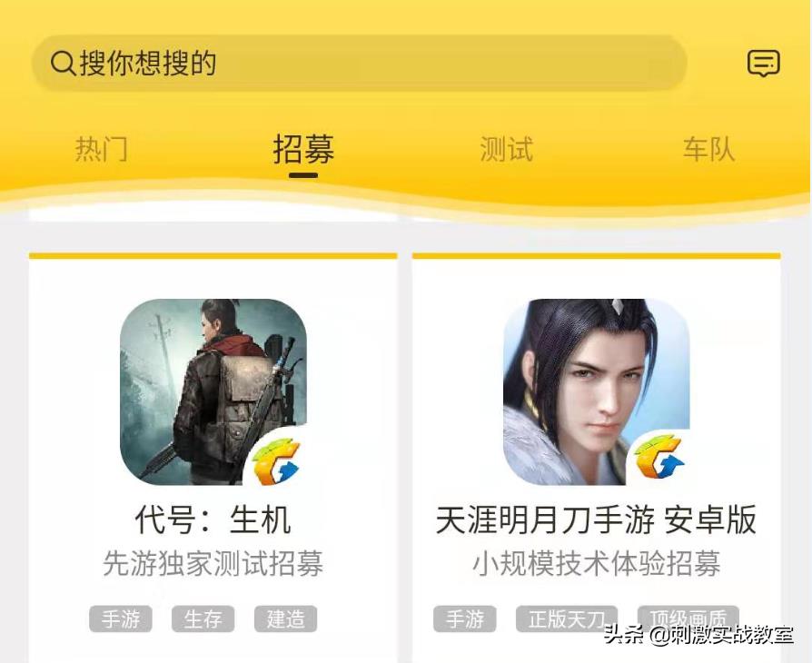The image size is (812, 663).
Task: Switch to the 热门 tab
Action: pyautogui.click(x=102, y=150)
